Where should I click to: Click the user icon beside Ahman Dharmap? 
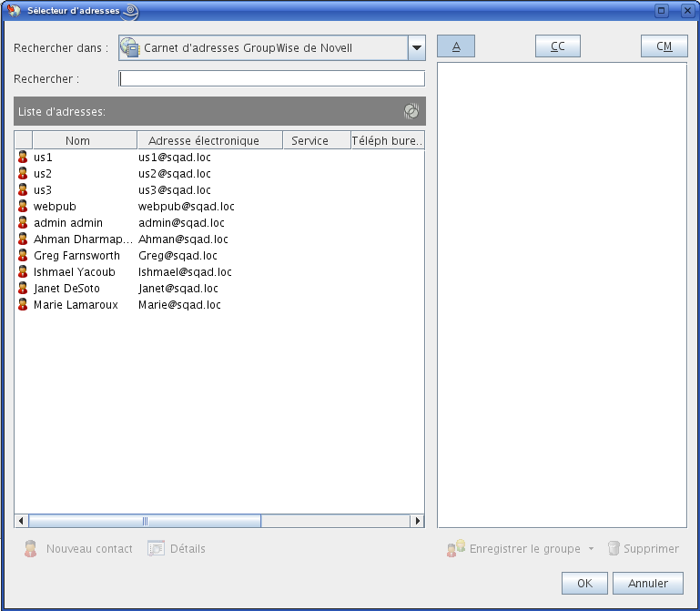(x=23, y=239)
